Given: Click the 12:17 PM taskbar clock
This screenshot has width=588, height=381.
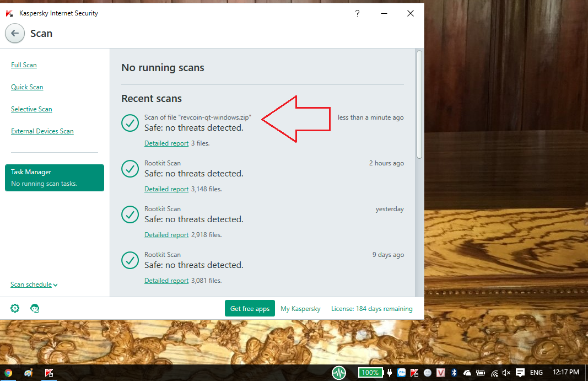Looking at the screenshot, I should point(566,372).
